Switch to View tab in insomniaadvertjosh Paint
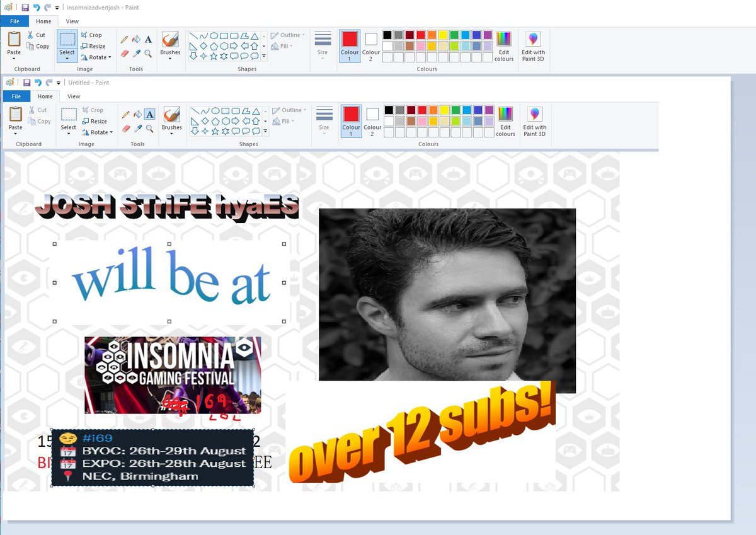The image size is (756, 535). (x=72, y=21)
